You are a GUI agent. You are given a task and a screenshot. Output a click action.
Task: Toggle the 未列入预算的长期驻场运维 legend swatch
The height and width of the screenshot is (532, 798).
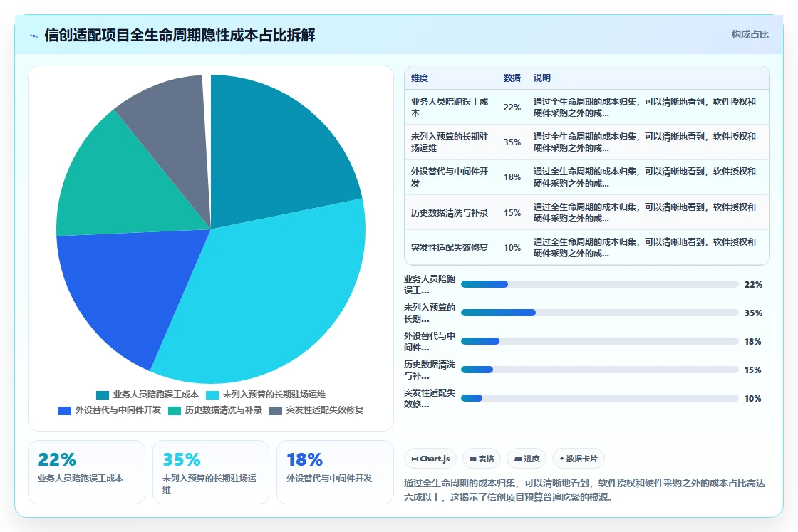(x=212, y=395)
